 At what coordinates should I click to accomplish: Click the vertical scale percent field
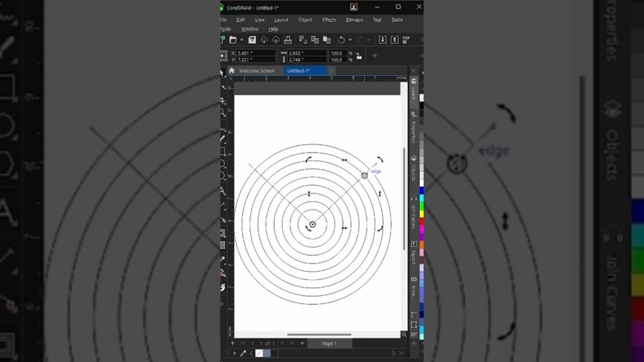(x=338, y=59)
